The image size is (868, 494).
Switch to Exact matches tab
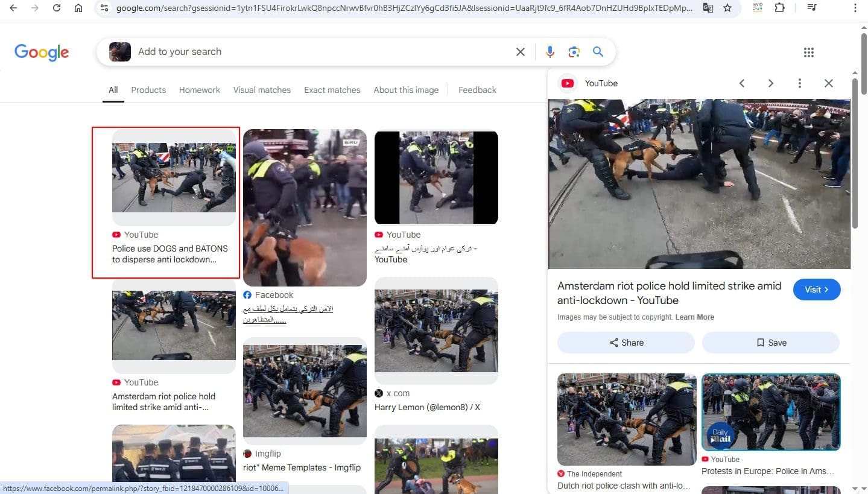tap(332, 90)
